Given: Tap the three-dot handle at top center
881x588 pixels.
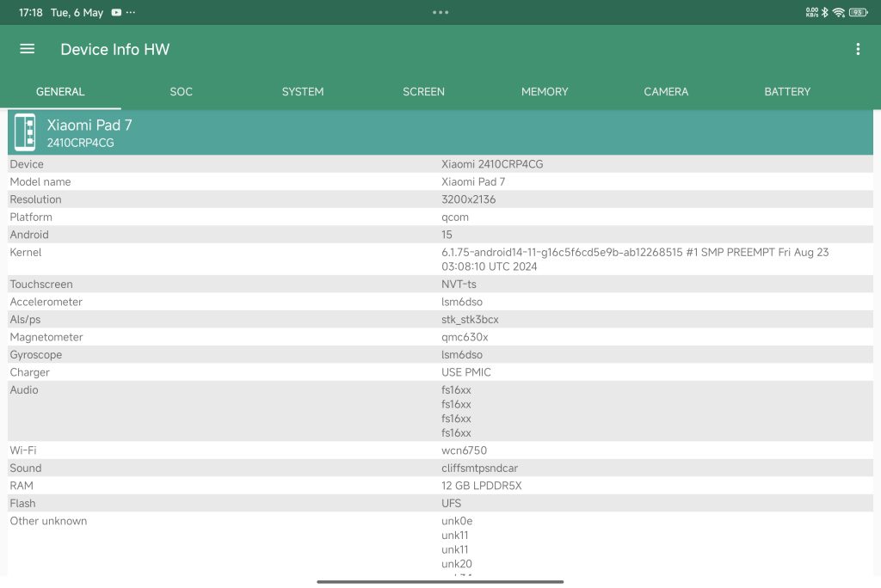Looking at the screenshot, I should tap(440, 13).
